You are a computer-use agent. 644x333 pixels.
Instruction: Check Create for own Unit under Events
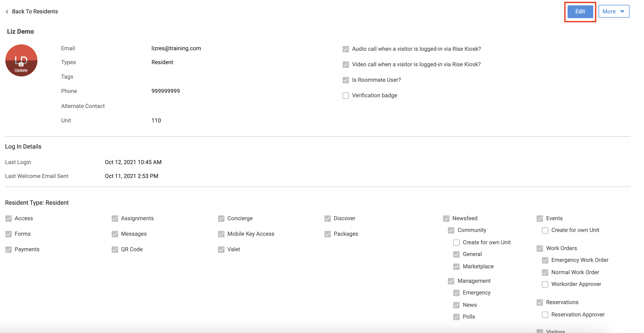click(545, 230)
